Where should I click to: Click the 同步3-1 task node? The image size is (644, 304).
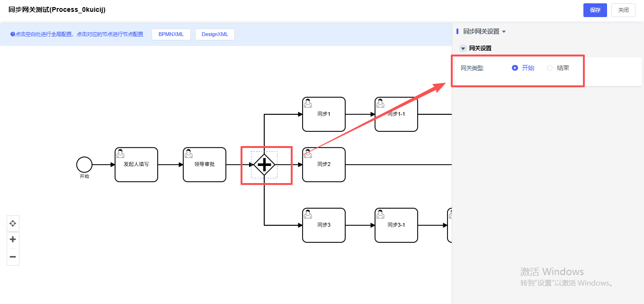pyautogui.click(x=396, y=225)
